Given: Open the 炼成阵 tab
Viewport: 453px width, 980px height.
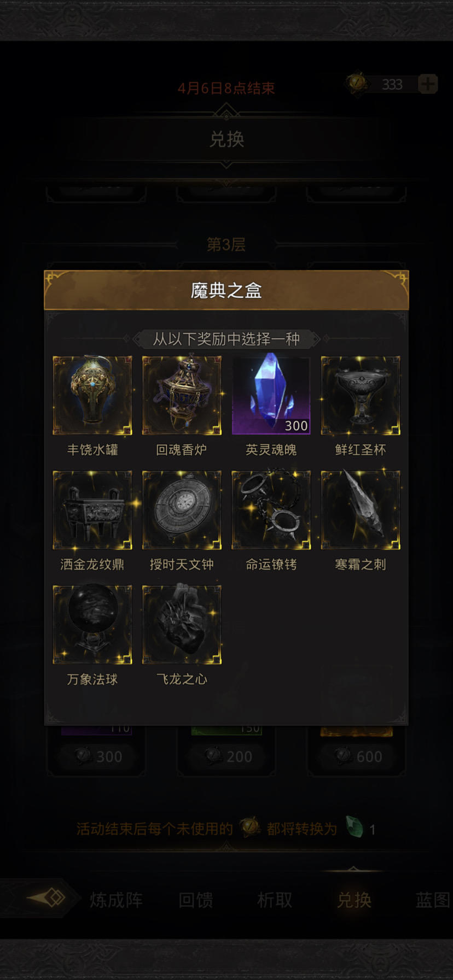Looking at the screenshot, I should (116, 900).
